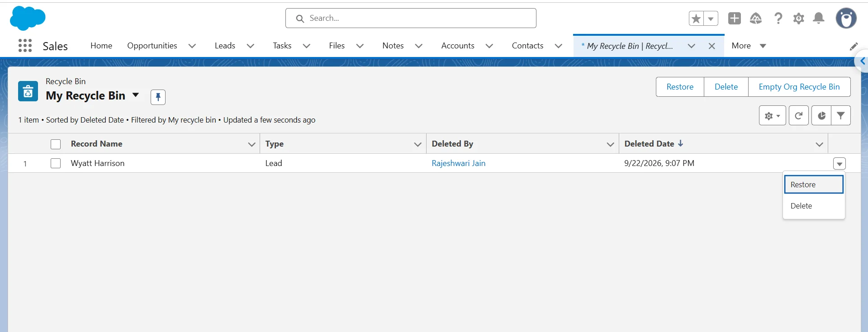Open Salesforce Help question mark
The image size is (868, 332).
tap(778, 18)
